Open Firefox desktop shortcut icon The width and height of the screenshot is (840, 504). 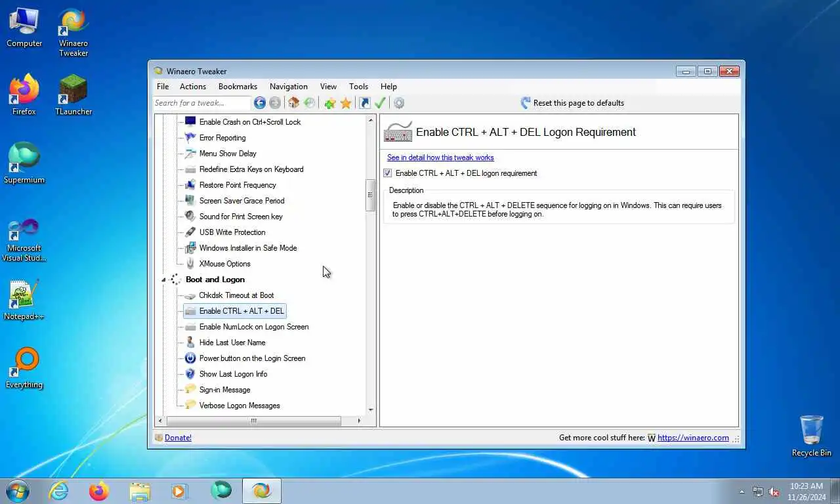pos(24,95)
